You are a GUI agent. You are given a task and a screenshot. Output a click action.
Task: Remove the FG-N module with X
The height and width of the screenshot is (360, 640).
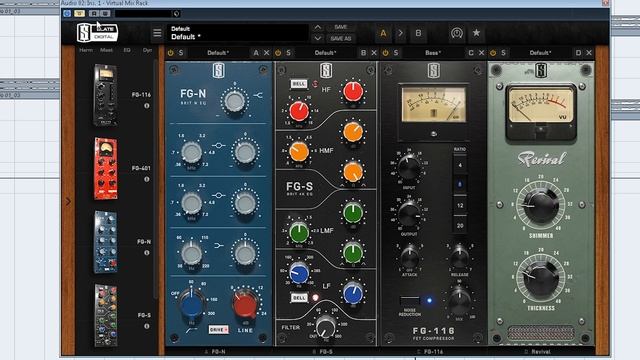tap(267, 53)
